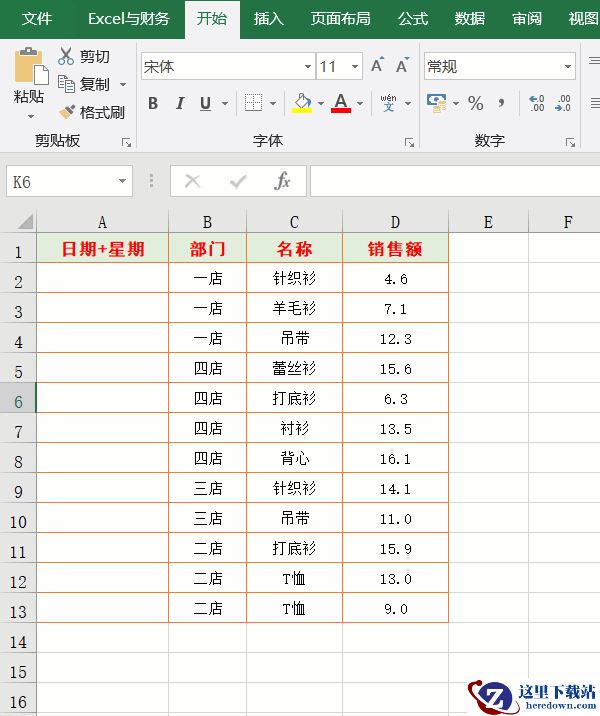Click the Paste clipboard icon
The image size is (600, 716).
pyautogui.click(x=31, y=67)
